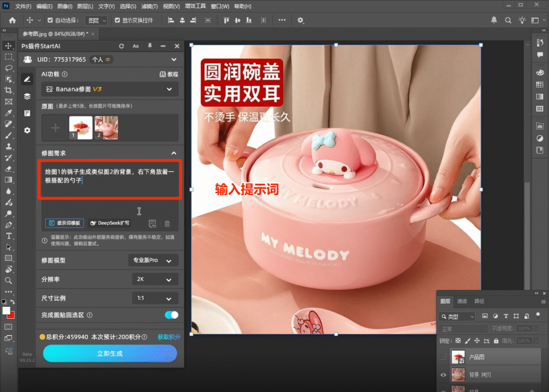This screenshot has height=392, width=549.
Task: Select the Eraser tool
Action: coord(9,169)
